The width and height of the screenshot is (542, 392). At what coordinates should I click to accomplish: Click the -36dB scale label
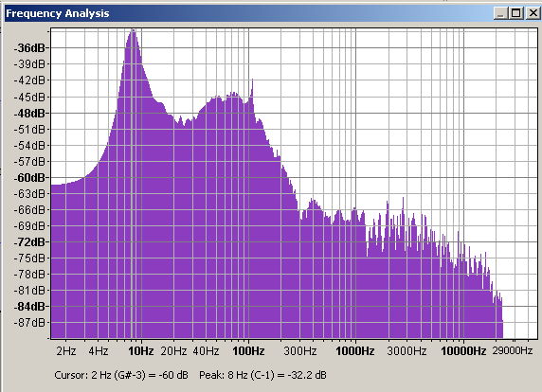tap(29, 47)
